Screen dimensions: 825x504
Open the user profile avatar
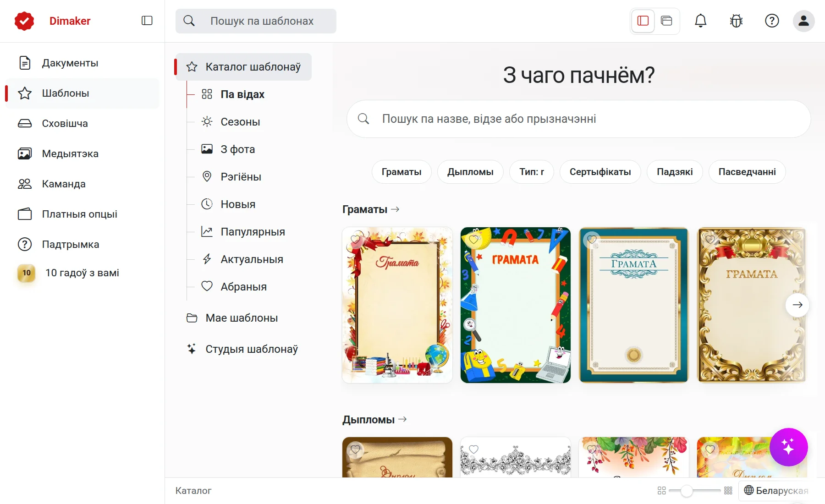click(x=803, y=21)
